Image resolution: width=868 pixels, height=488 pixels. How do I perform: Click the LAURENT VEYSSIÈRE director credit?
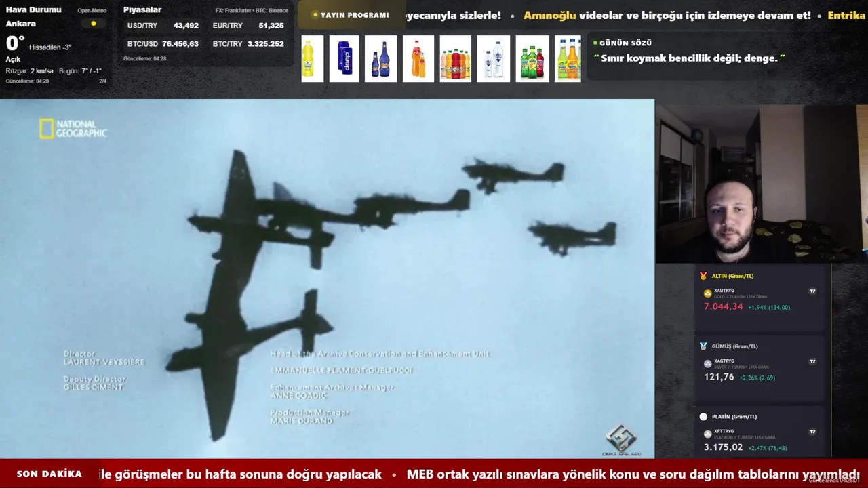click(104, 362)
